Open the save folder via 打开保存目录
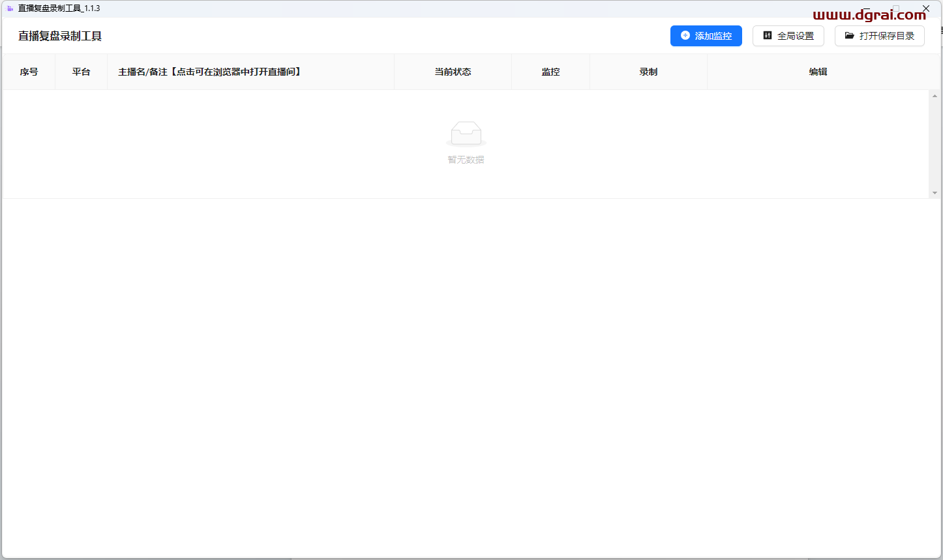 (879, 36)
